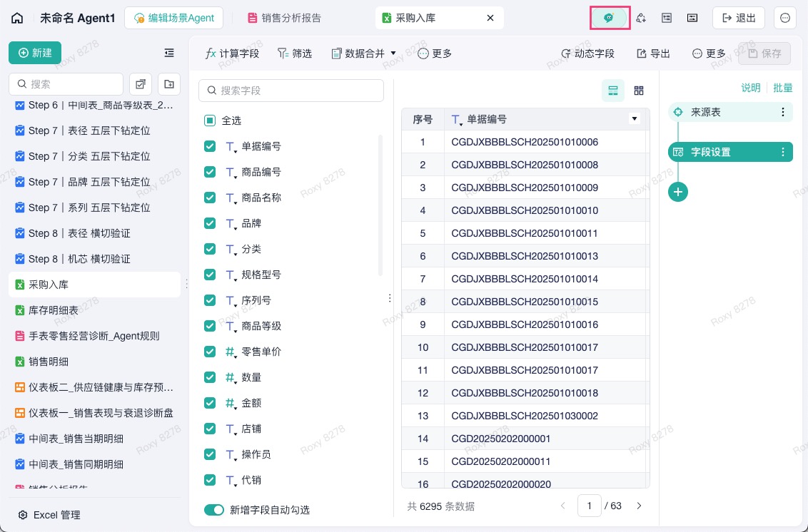Click the 新建 button
This screenshot has width=808, height=532.
click(35, 53)
